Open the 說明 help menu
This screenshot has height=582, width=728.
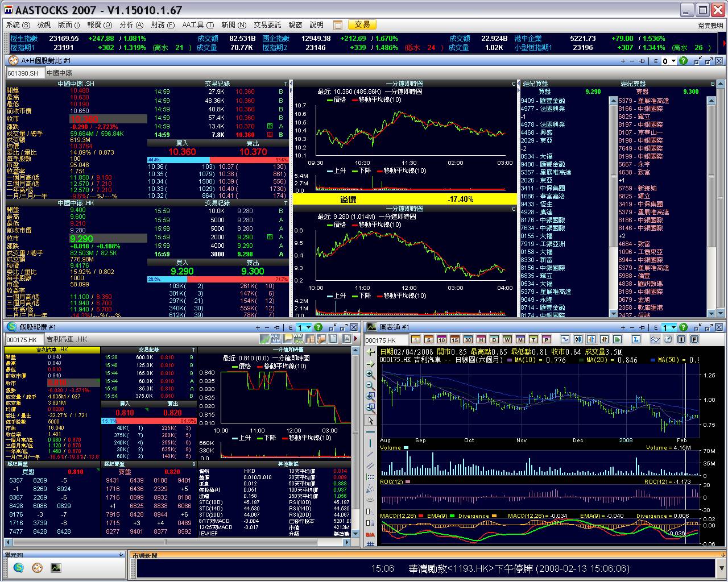pos(317,25)
